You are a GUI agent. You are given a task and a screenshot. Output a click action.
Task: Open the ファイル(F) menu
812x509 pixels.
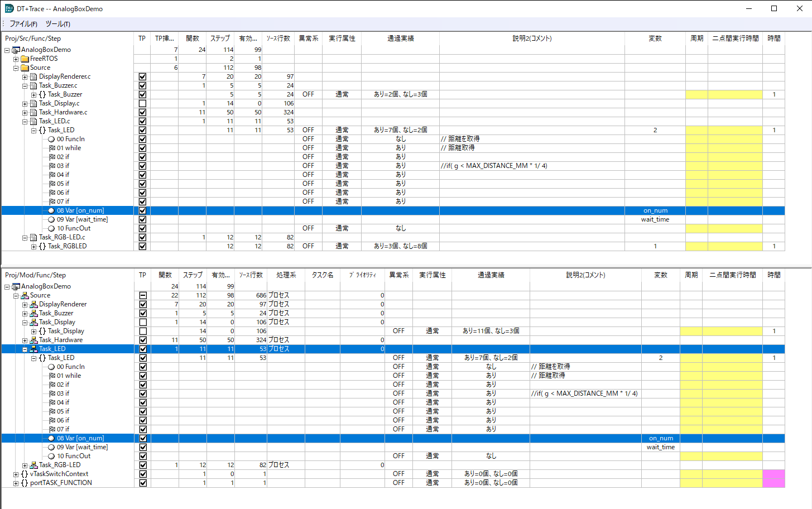click(23, 24)
